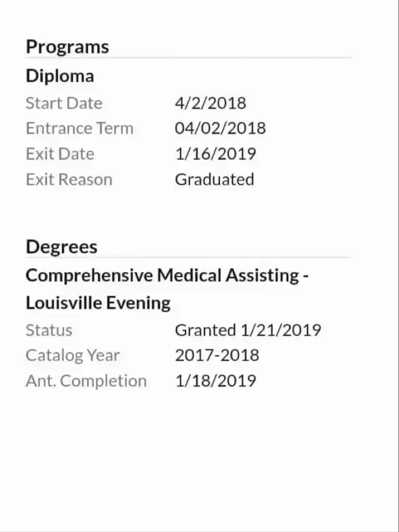
Task: Click the Exit Reason label
Action: [69, 180]
